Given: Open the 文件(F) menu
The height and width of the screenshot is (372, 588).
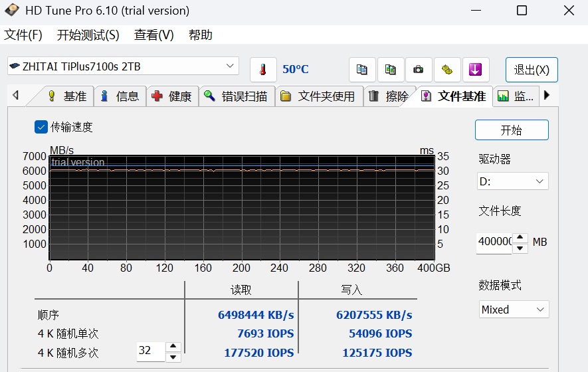Looking at the screenshot, I should point(23,35).
